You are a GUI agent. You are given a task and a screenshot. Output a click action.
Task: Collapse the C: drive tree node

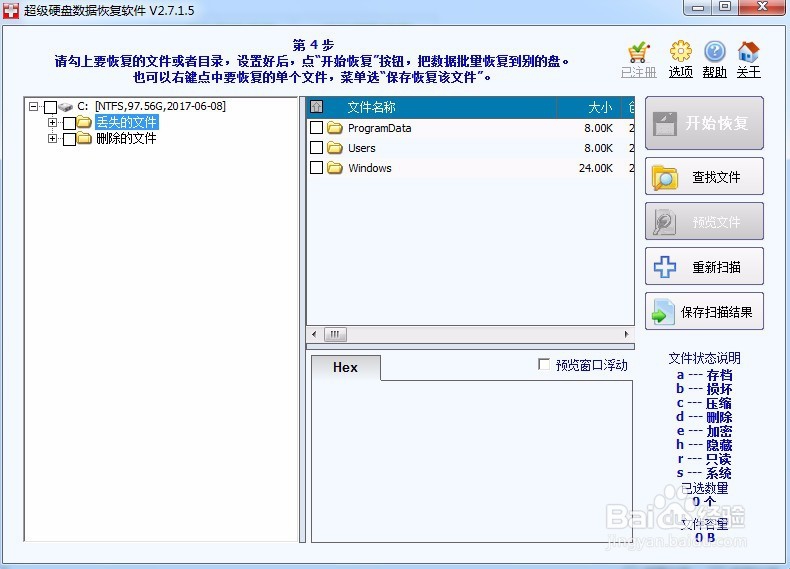pyautogui.click(x=34, y=107)
